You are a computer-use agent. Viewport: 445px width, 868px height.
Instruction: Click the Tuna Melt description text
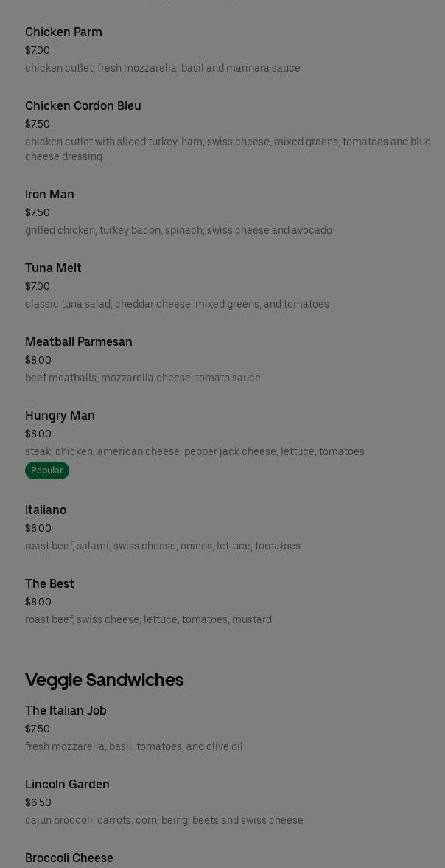click(x=177, y=305)
